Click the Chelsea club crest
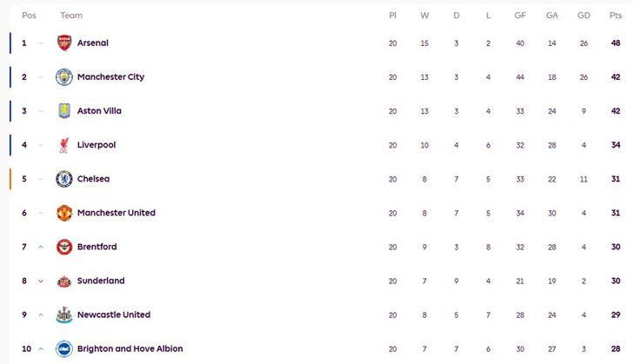633x364 pixels. click(64, 179)
